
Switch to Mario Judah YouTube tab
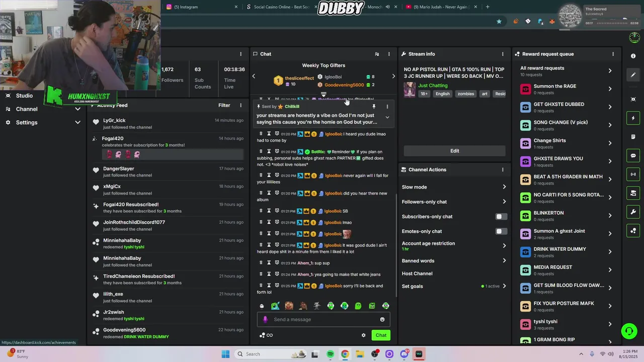[440, 7]
